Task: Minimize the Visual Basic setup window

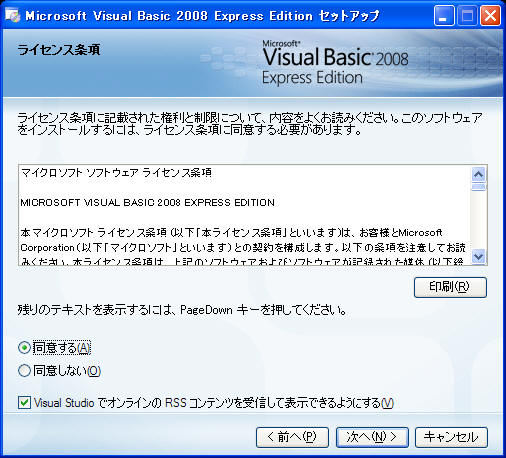Action: coord(444,16)
